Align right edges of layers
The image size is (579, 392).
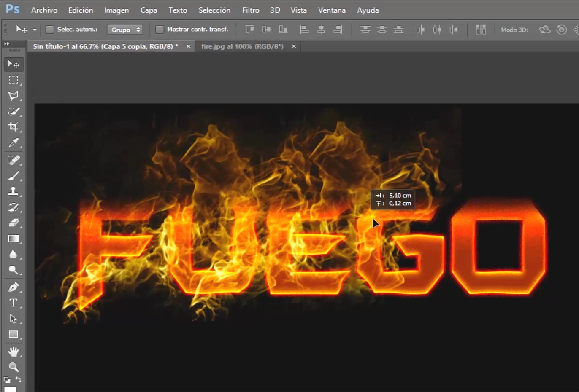(338, 30)
